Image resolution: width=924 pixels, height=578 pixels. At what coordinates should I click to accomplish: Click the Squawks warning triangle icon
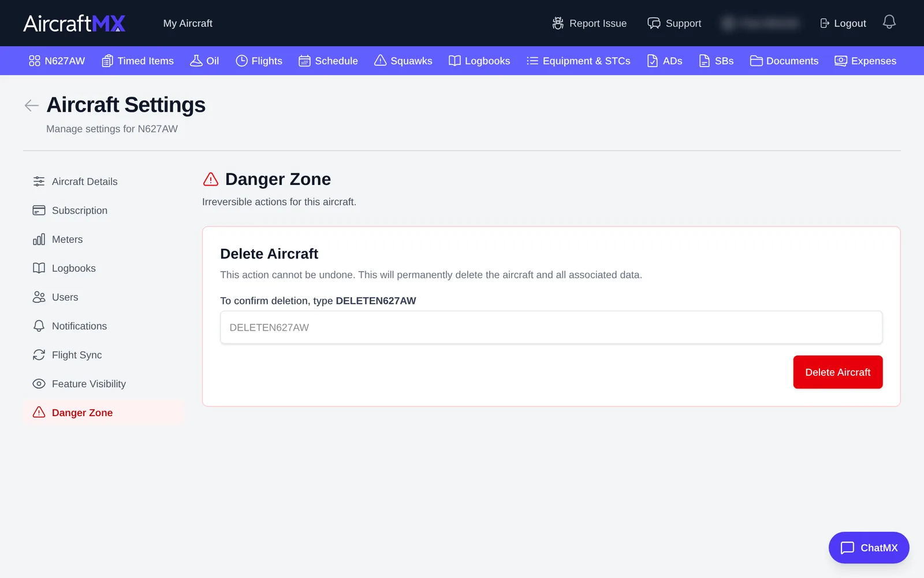(x=380, y=61)
